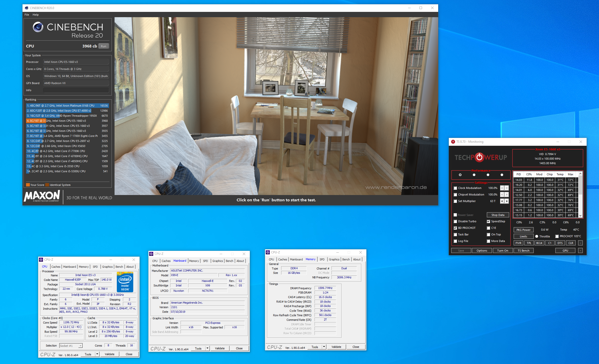Open Tools dropdown arrow in CPU-Z Memory window
This screenshot has height=364, width=599.
click(324, 347)
